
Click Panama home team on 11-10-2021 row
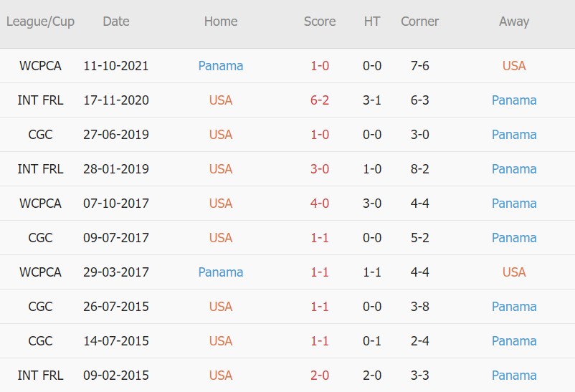click(221, 66)
